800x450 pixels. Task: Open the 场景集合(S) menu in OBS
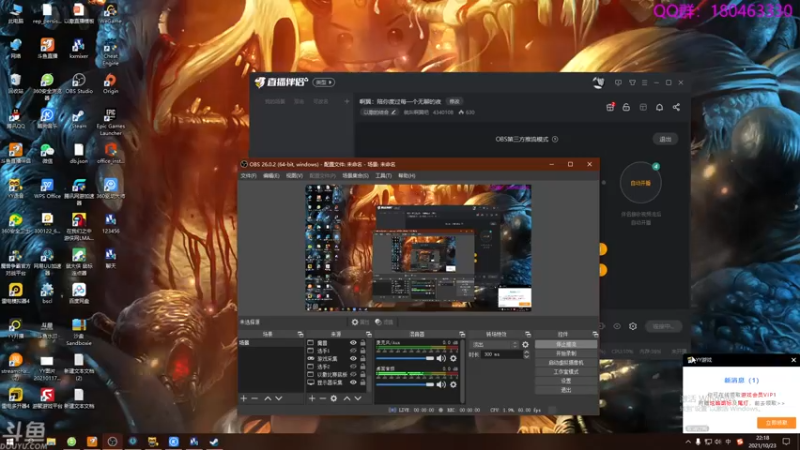click(355, 176)
